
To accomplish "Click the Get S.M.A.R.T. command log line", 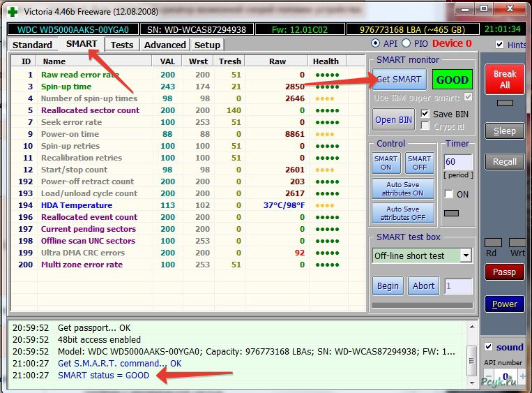I will point(119,364).
